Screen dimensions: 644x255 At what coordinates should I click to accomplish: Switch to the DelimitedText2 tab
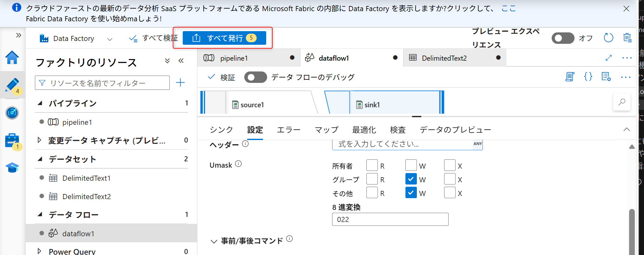click(x=455, y=58)
